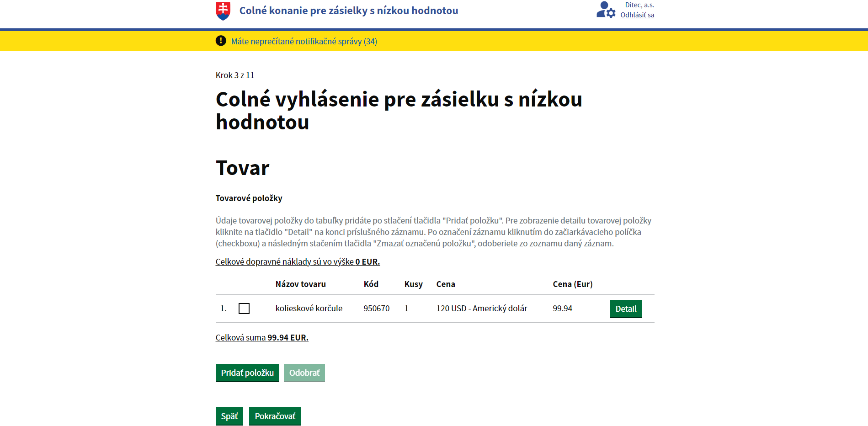Click the Cena (Eur) column header
The height and width of the screenshot is (426, 868).
[572, 284]
